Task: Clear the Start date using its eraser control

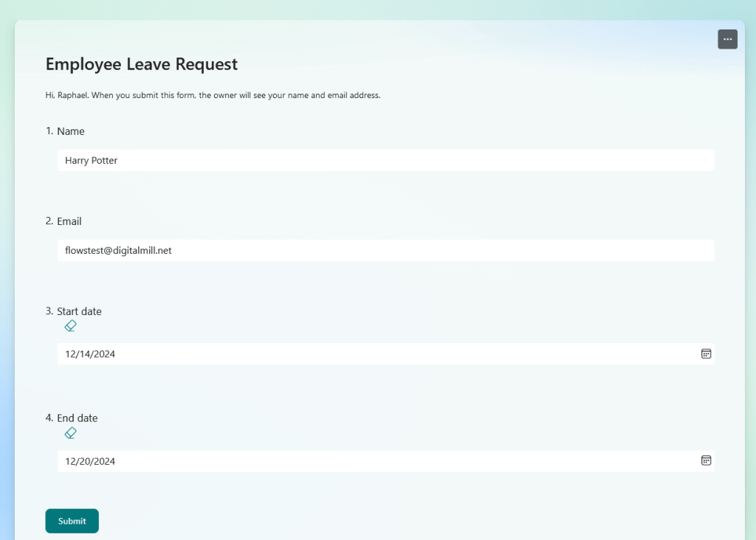Action: pyautogui.click(x=70, y=325)
